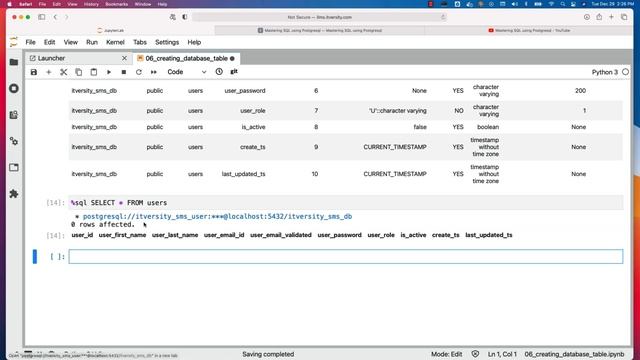Click Ln 1, Col 1 in status bar
The image size is (640, 360).
pyautogui.click(x=502, y=354)
